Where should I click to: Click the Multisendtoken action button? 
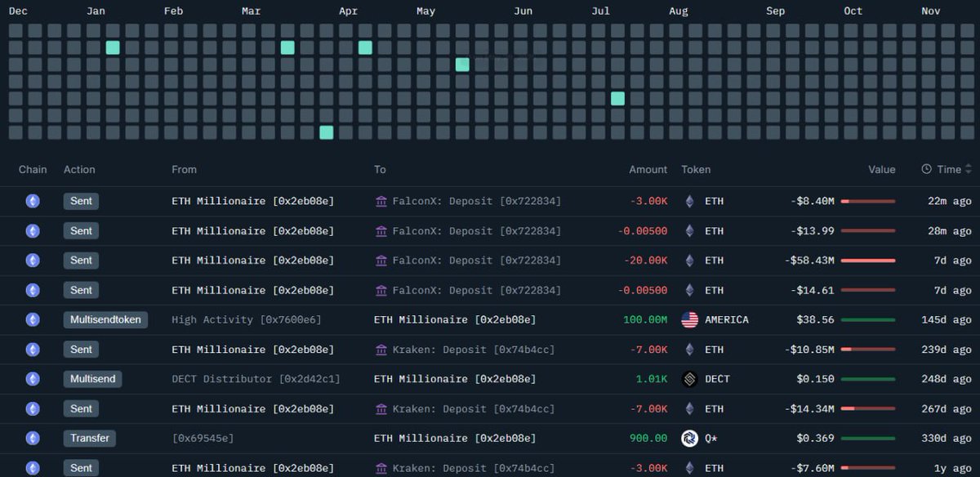click(105, 319)
